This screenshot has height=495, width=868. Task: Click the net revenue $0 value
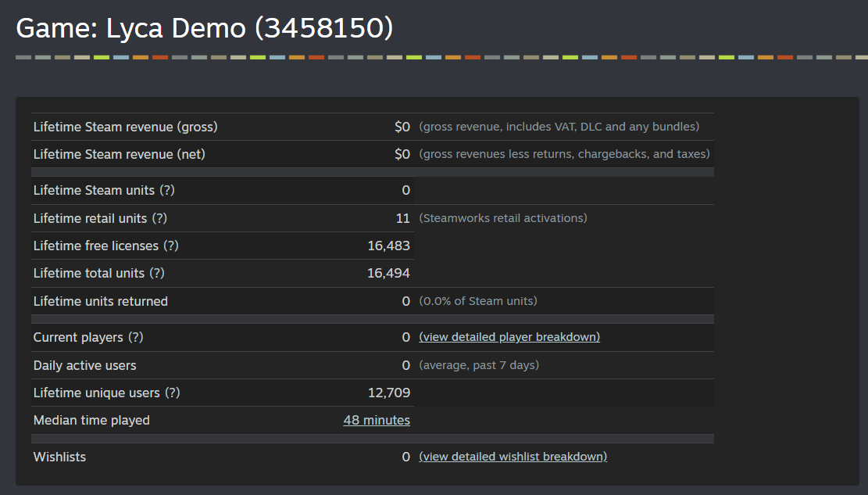402,154
